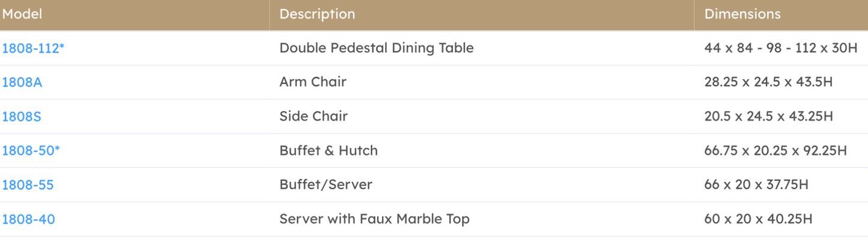Click the 28.25 x 24.5 x 43.5H dimensions

coord(768,82)
